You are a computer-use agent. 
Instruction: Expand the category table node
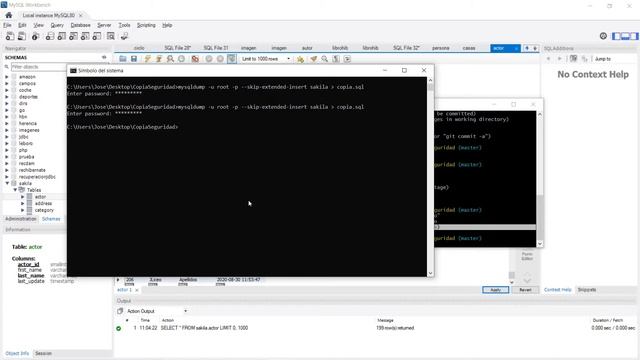tap(23, 210)
